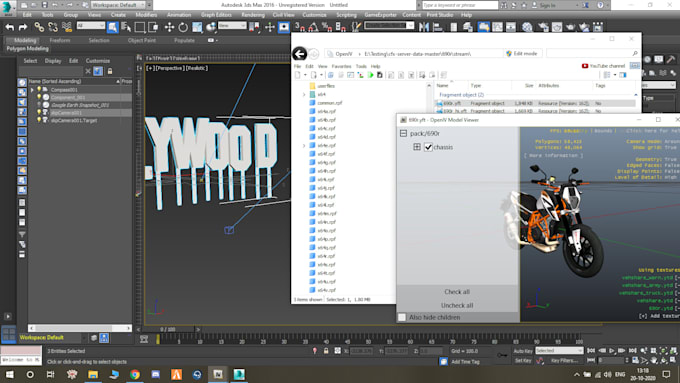
Task: Toggle Auto Key animation mode
Action: coord(523,351)
